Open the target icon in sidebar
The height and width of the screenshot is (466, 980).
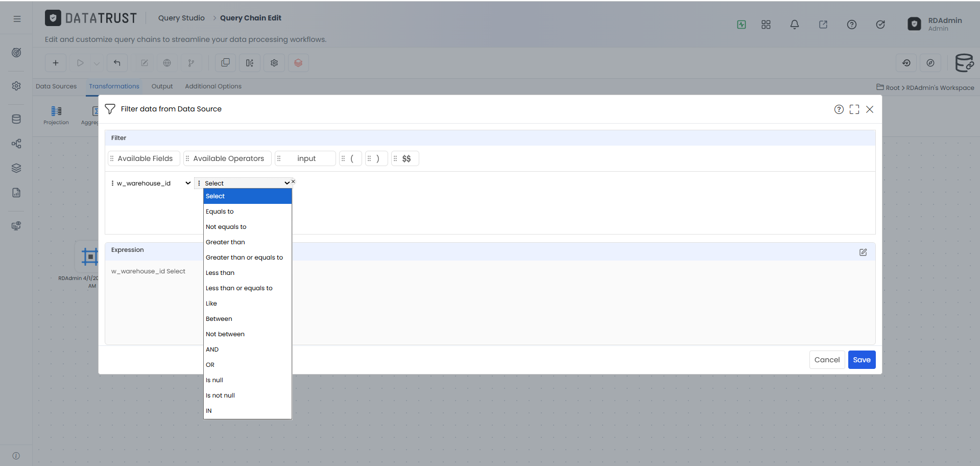[x=16, y=53]
